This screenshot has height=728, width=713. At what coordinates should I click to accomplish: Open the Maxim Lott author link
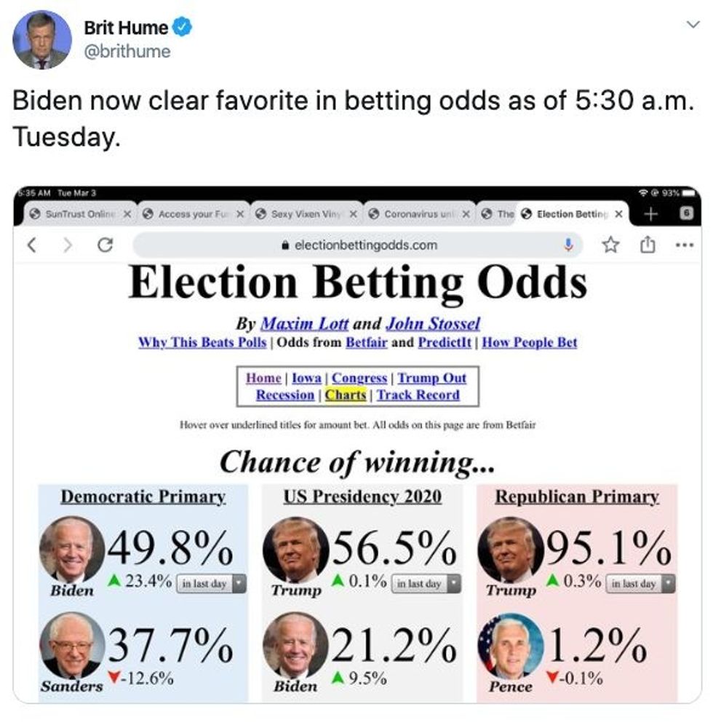pyautogui.click(x=304, y=324)
